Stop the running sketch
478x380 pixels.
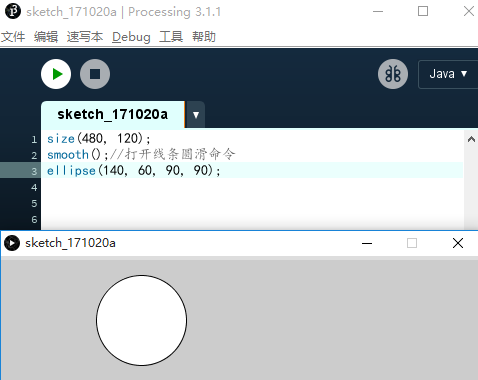(x=95, y=74)
